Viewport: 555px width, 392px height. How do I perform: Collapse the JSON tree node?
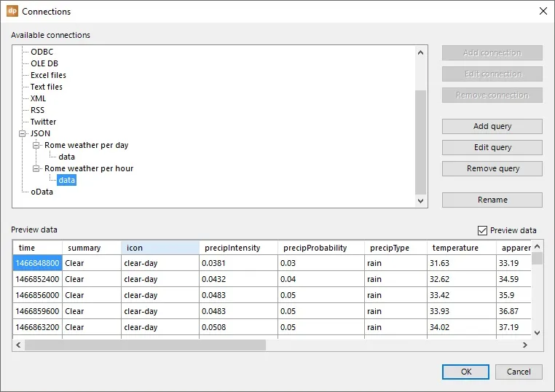(23, 133)
